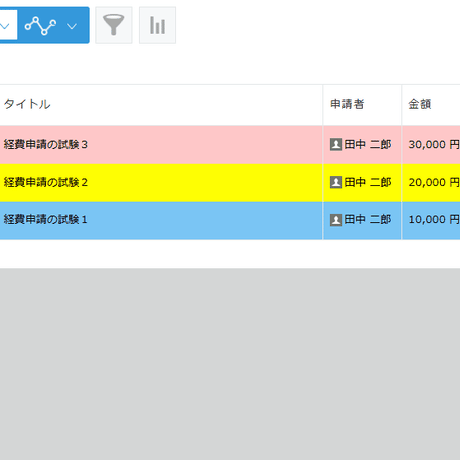Click 田中 二郎 in the yellow row
The width and height of the screenshot is (460, 460).
368,182
